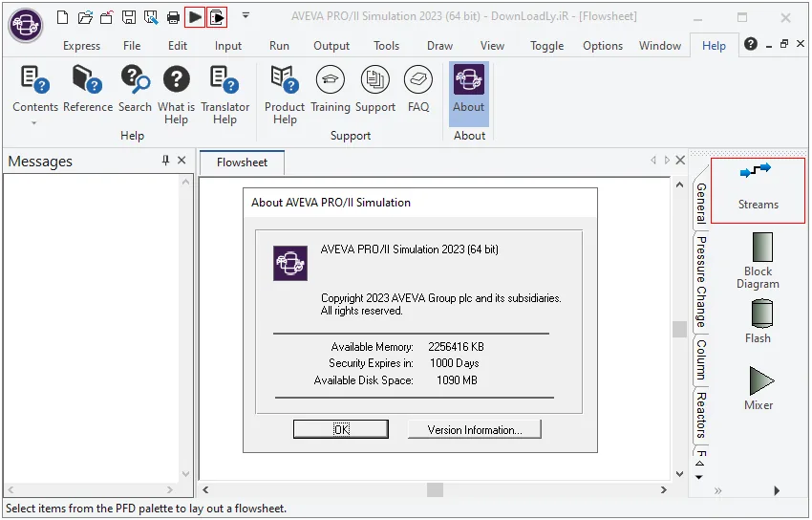The image size is (812, 520).
Task: Open the quick access toolbar customize arrow
Action: point(246,15)
